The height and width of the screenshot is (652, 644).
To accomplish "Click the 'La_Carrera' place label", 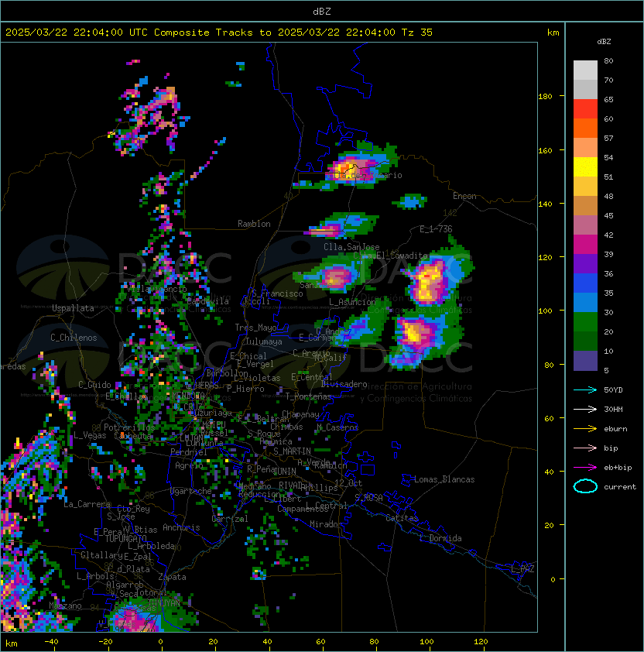I will pyautogui.click(x=87, y=504).
